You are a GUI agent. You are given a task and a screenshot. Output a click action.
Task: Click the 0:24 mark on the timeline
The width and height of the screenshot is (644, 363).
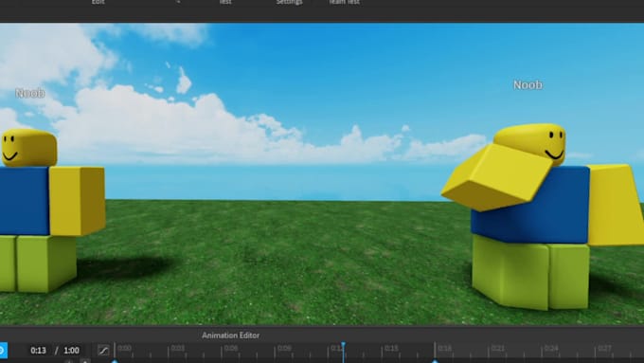551,348
